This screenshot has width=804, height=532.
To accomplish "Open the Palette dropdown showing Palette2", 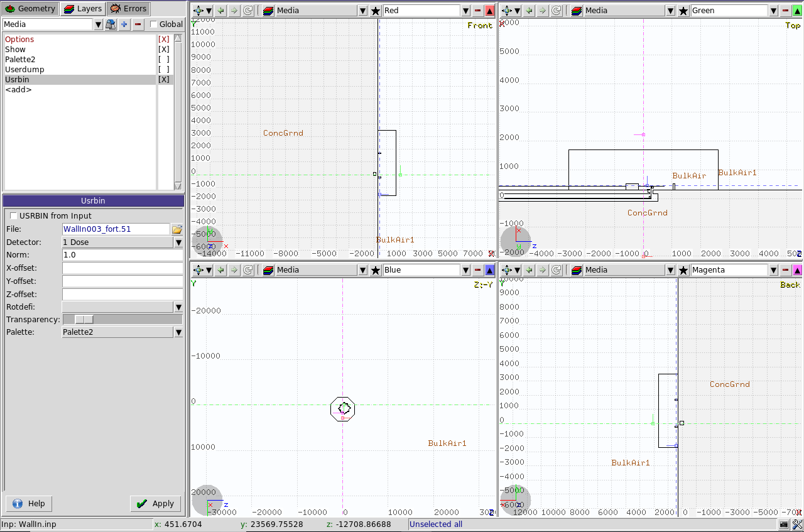I will [x=178, y=332].
